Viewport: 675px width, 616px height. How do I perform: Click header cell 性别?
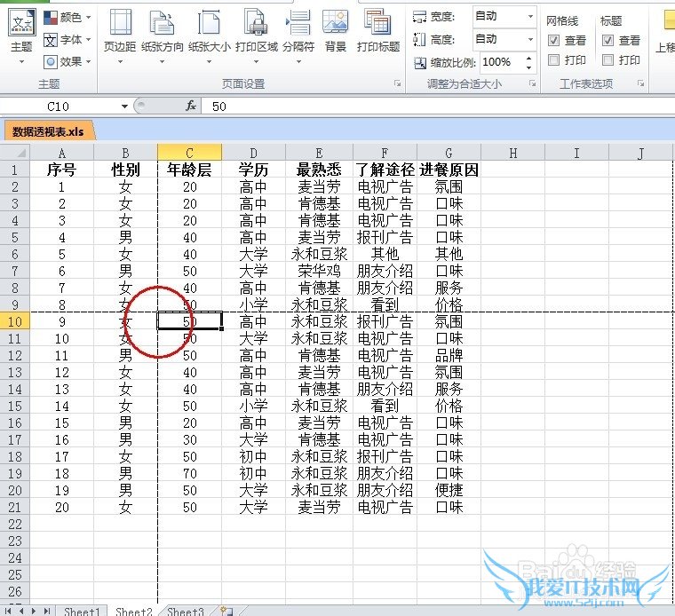pyautogui.click(x=126, y=170)
